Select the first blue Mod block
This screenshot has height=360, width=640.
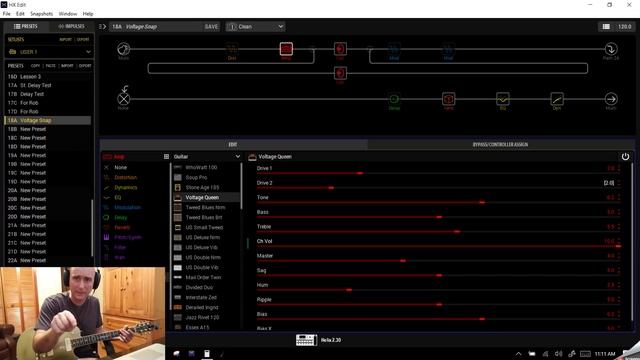(394, 49)
